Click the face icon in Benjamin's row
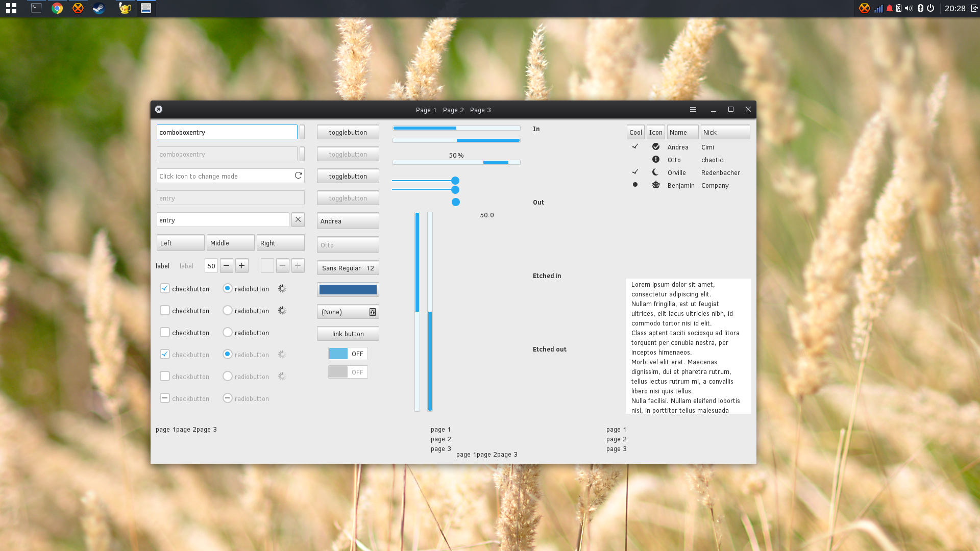Viewport: 980px width, 551px height. click(656, 185)
